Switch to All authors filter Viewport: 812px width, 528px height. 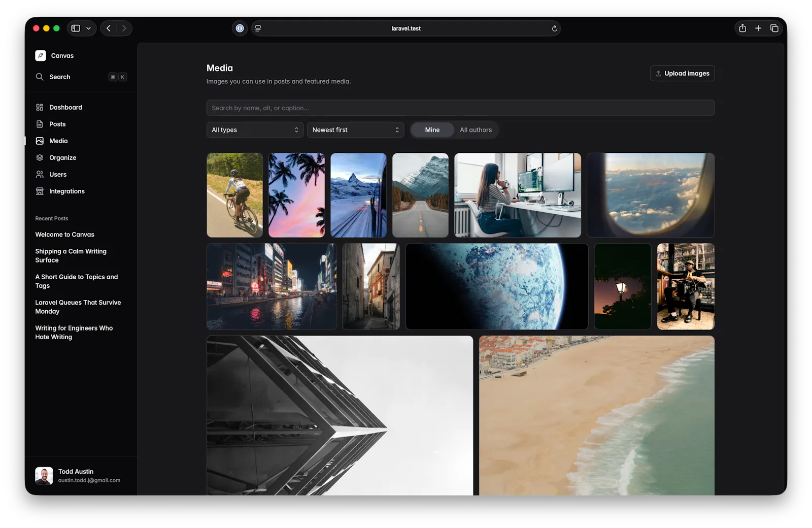pyautogui.click(x=476, y=130)
